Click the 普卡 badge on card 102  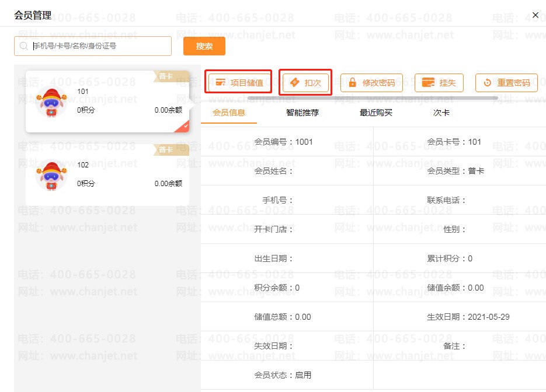pos(171,149)
